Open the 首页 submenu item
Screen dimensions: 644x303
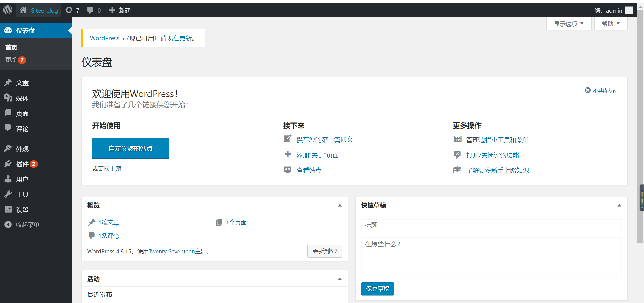(11, 47)
